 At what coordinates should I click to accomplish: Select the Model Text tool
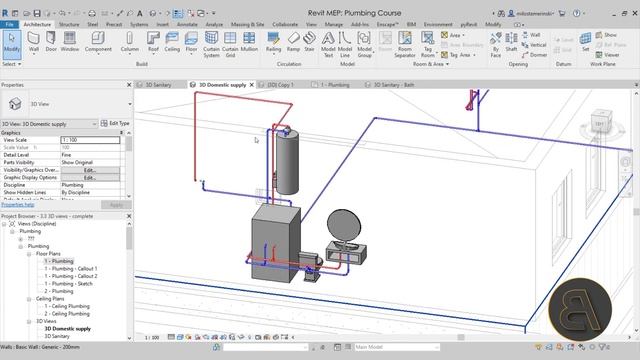click(328, 44)
